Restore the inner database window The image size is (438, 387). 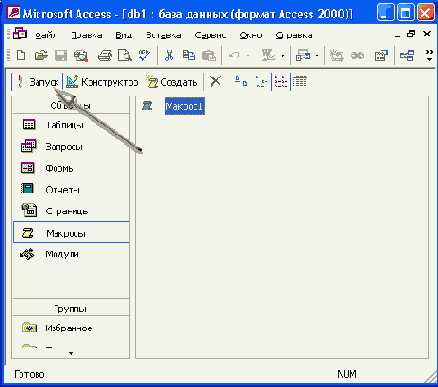411,34
